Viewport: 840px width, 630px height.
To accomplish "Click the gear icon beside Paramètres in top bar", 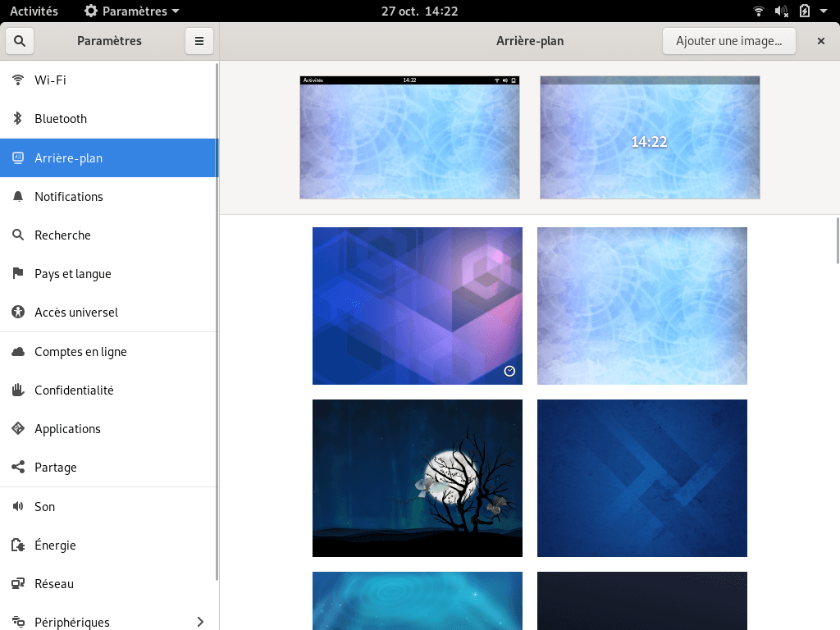I will (91, 11).
